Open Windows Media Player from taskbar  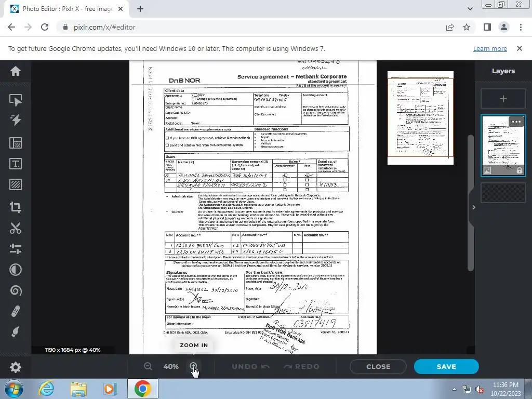pos(110,389)
